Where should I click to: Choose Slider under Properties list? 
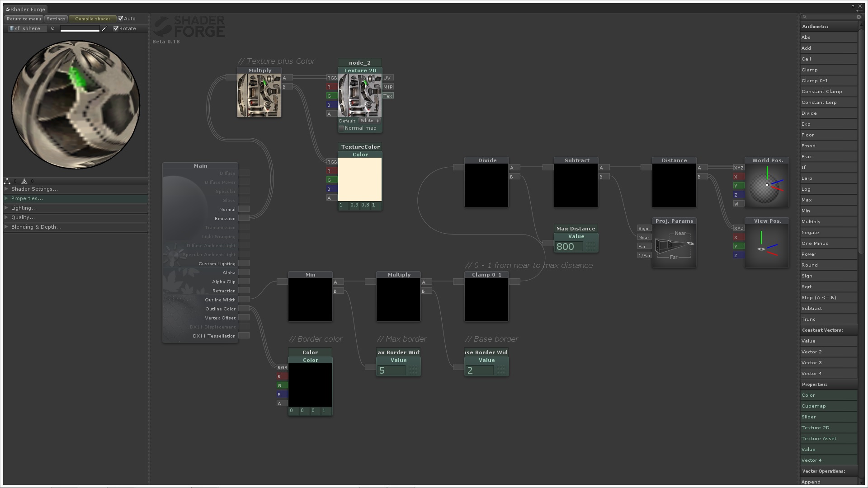(829, 417)
